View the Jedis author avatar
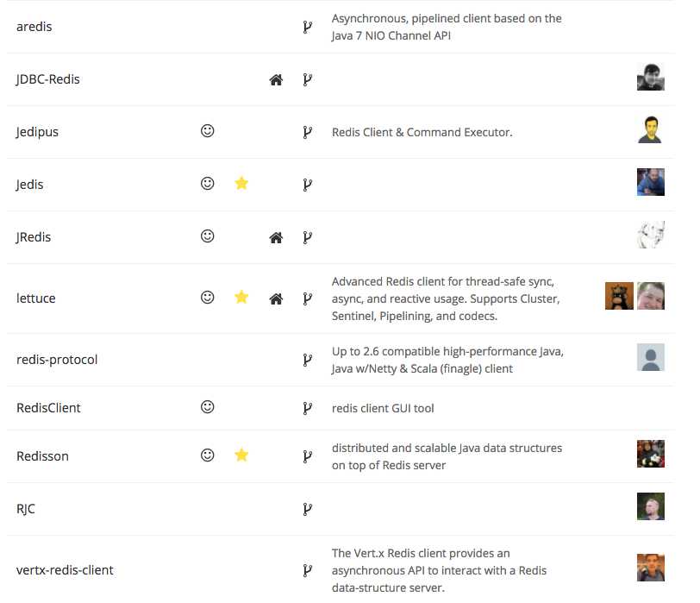Screen dimensions: 700x603 (651, 182)
